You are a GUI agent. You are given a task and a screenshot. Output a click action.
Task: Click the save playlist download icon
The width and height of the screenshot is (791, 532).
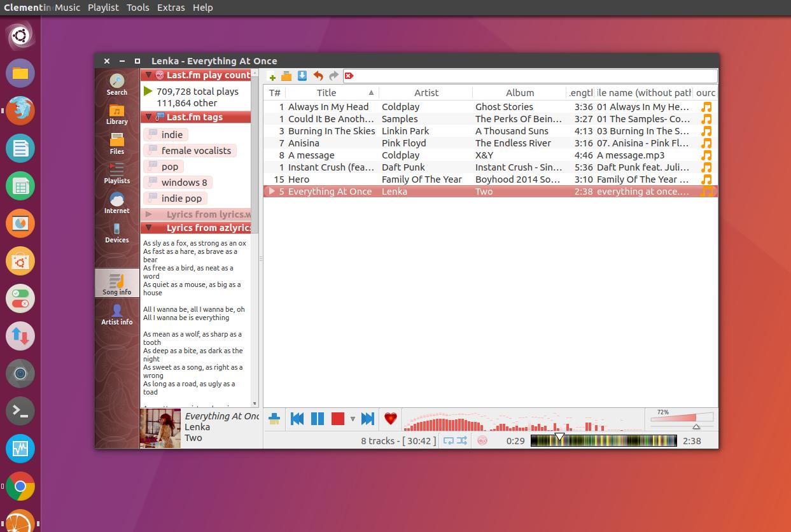pos(302,76)
